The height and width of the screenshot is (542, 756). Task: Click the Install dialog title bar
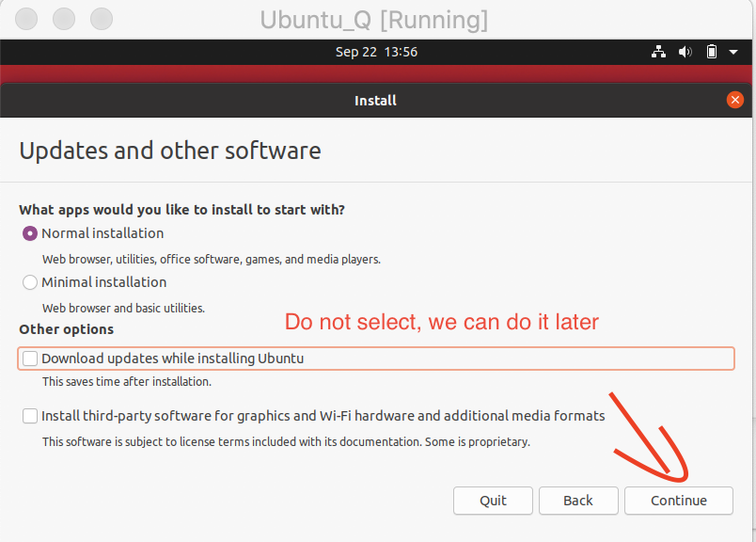coord(375,101)
